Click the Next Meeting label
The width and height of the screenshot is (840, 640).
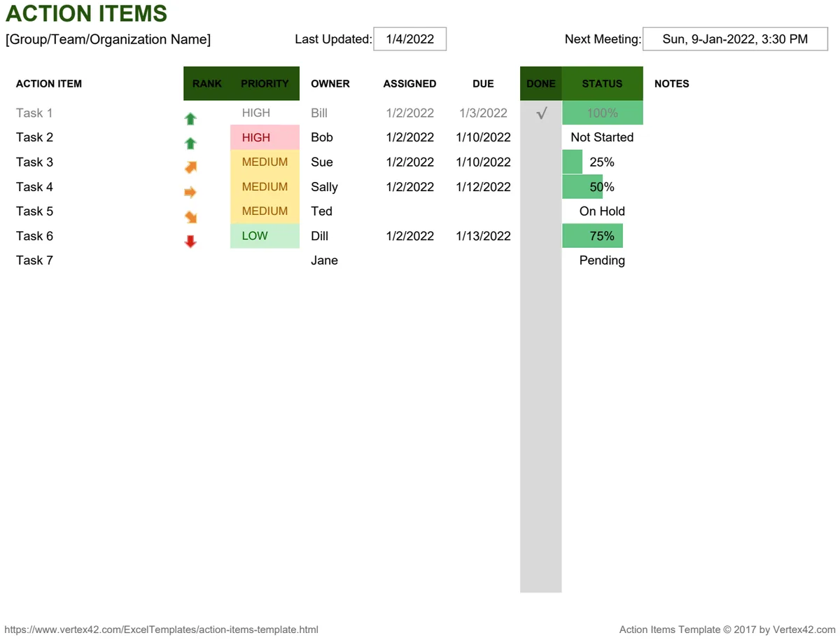point(603,39)
